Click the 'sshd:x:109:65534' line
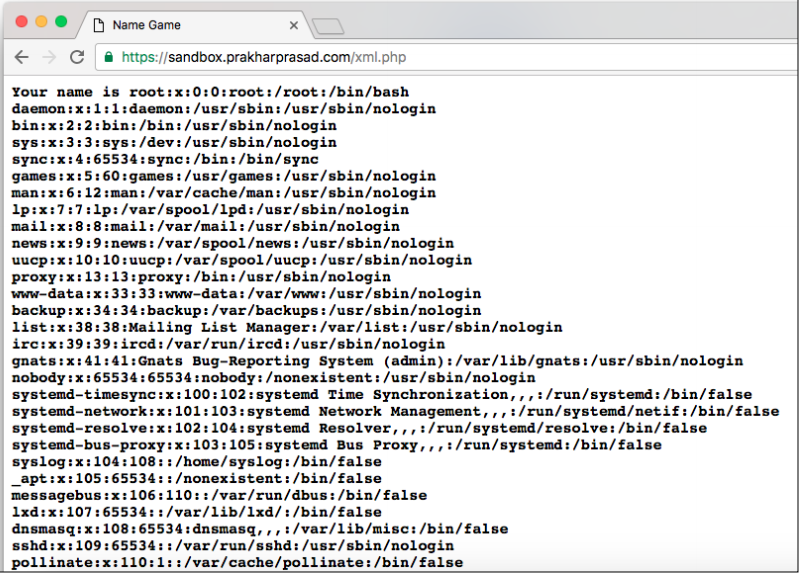 (x=233, y=546)
